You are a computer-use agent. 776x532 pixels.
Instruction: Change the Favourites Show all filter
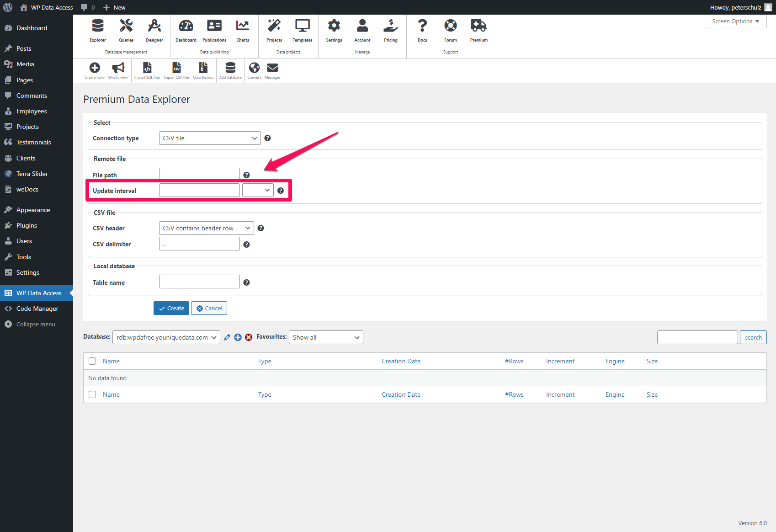[x=325, y=337]
